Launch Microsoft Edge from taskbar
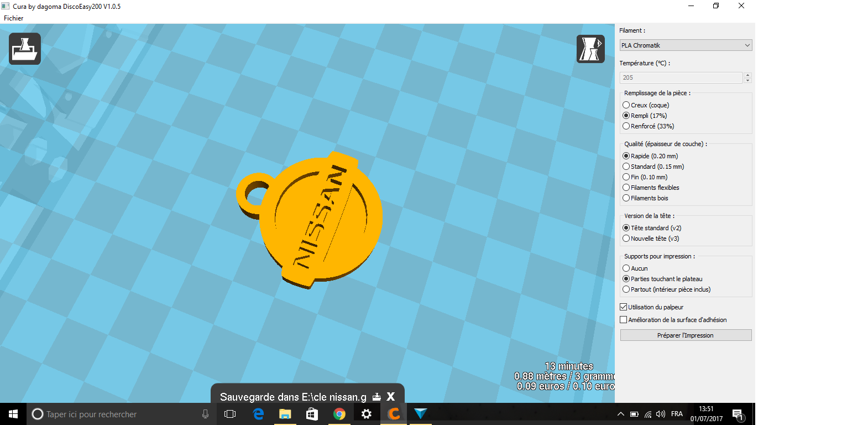Image resolution: width=868 pixels, height=425 pixels. pyautogui.click(x=258, y=414)
